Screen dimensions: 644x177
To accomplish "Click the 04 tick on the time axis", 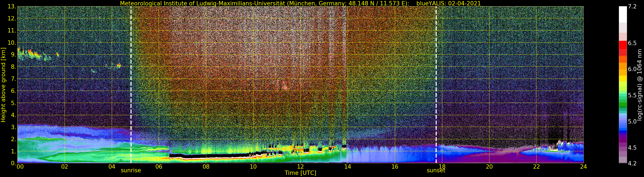I will point(112,166).
